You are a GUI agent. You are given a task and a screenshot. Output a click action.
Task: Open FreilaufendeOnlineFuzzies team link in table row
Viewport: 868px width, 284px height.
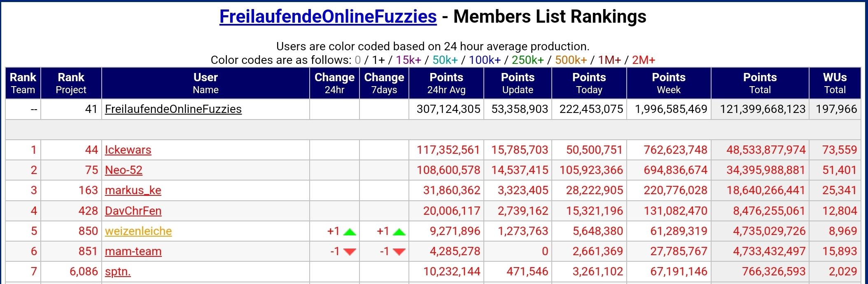point(173,109)
